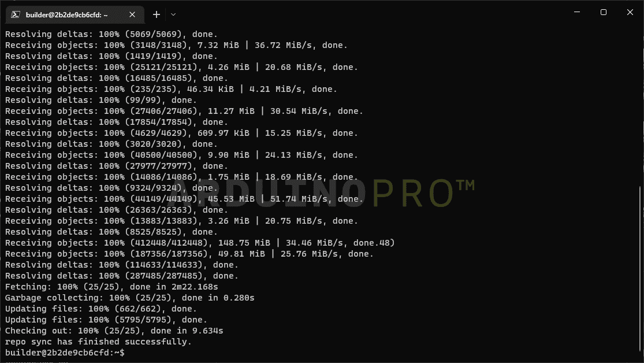Click the 'Garbage collecting: 100%' output line
Screen dimensions: 644x363
pos(130,298)
